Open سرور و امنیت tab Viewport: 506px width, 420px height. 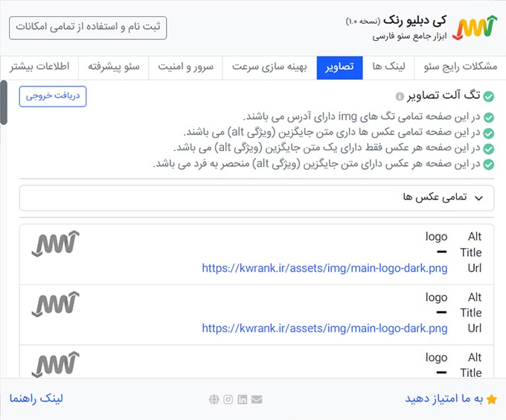tap(185, 67)
